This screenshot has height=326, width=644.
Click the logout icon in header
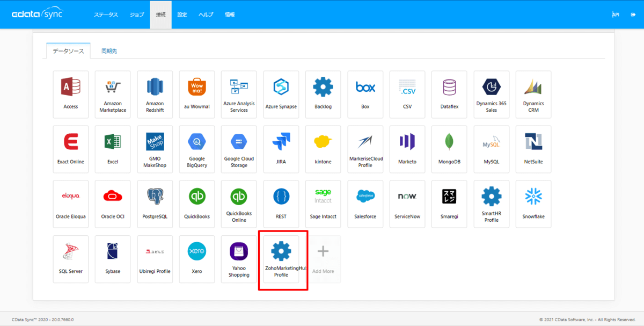pyautogui.click(x=633, y=15)
